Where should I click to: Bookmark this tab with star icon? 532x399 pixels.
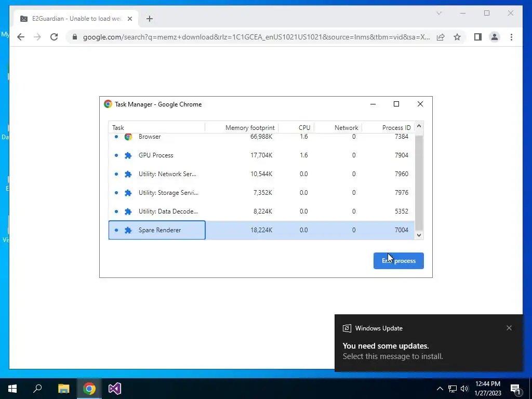[457, 37]
